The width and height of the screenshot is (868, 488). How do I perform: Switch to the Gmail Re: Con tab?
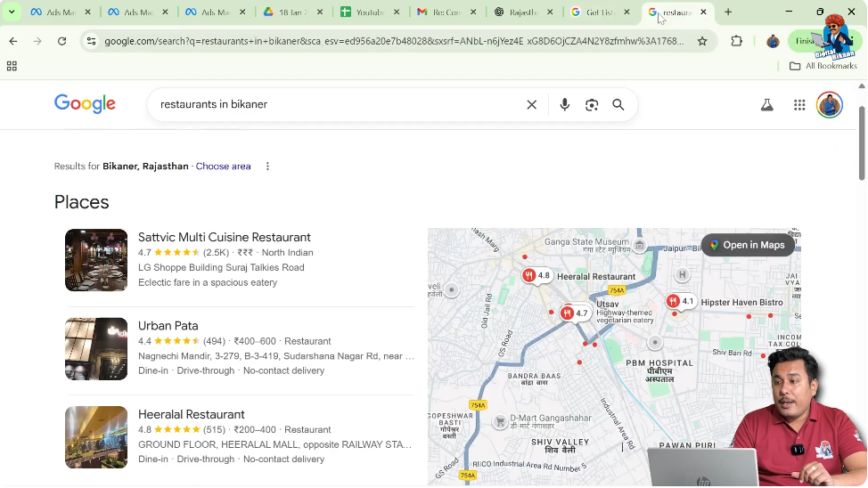pos(446,12)
